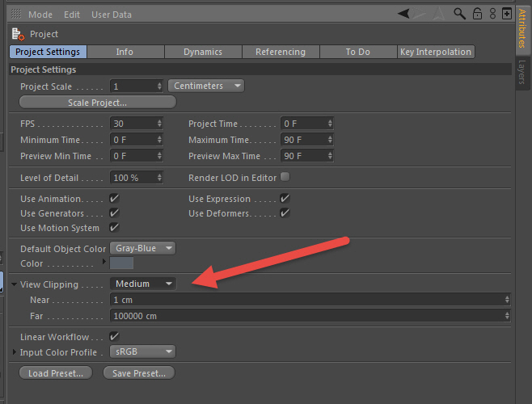Open the View Clipping Medium dropdown

tap(142, 284)
